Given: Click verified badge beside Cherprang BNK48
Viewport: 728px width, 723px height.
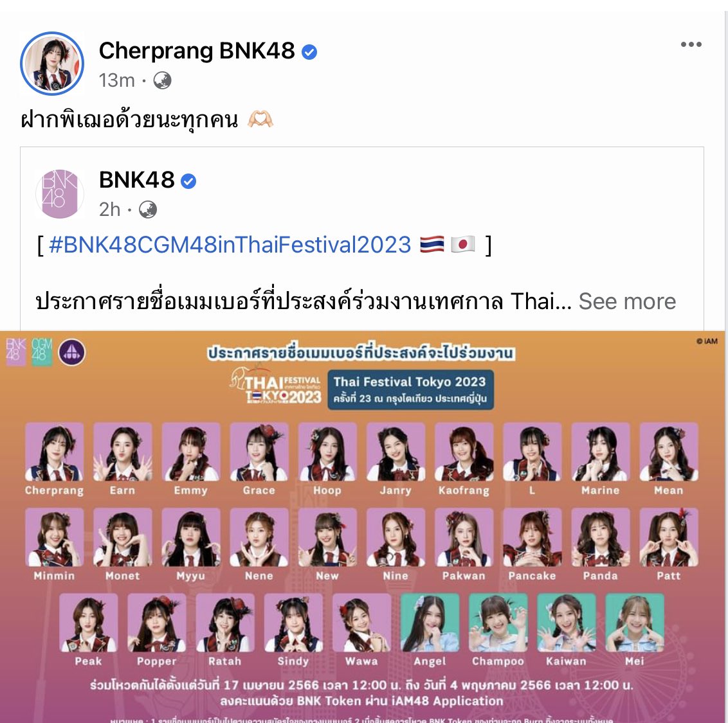Looking at the screenshot, I should coord(309,52).
